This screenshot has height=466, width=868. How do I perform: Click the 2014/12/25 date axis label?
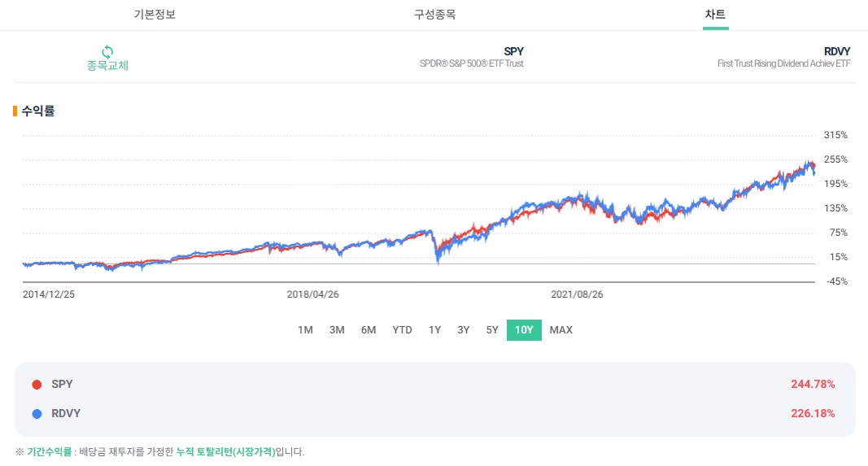(x=49, y=294)
